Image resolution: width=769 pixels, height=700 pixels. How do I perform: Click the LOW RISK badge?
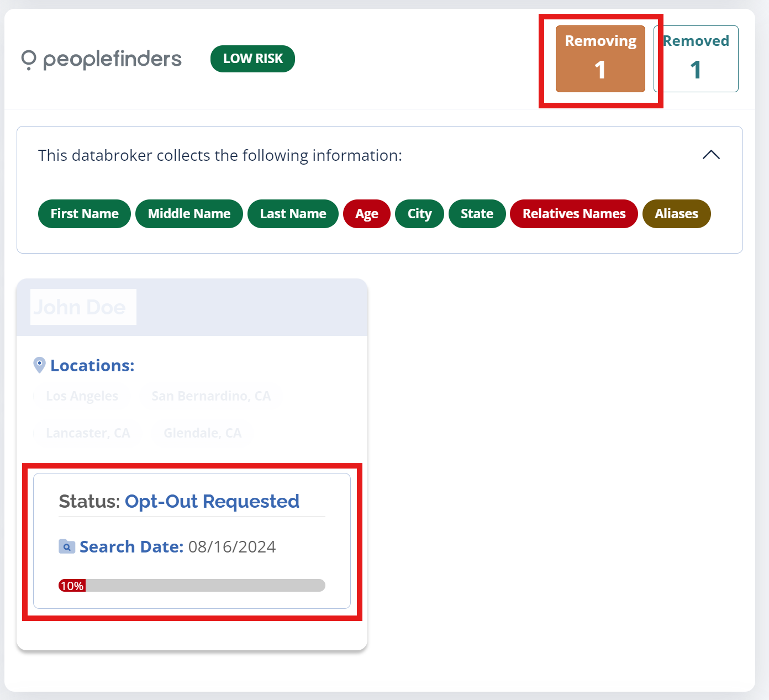click(252, 59)
